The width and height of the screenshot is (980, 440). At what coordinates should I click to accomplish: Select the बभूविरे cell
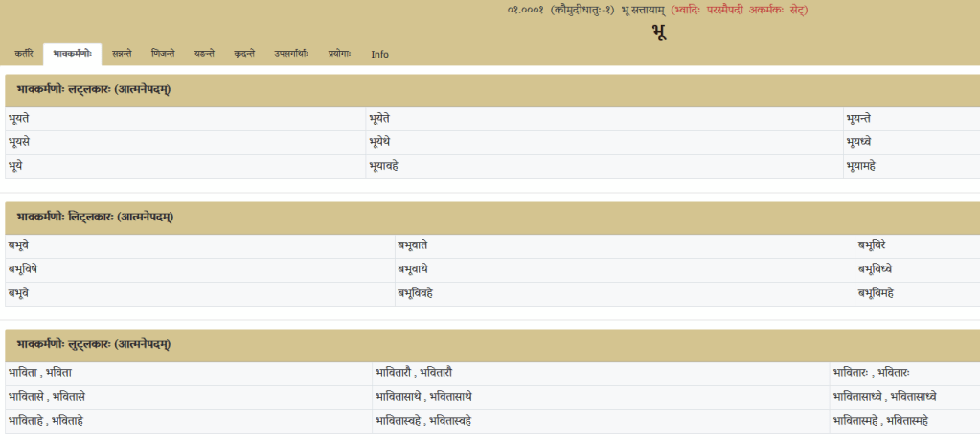click(x=877, y=245)
